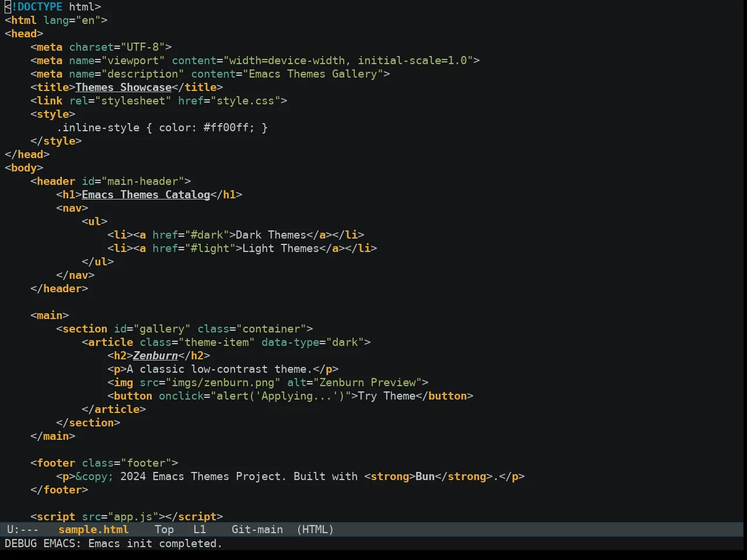Click the "app.js" script src value
This screenshot has height=560, width=747.
(x=133, y=517)
